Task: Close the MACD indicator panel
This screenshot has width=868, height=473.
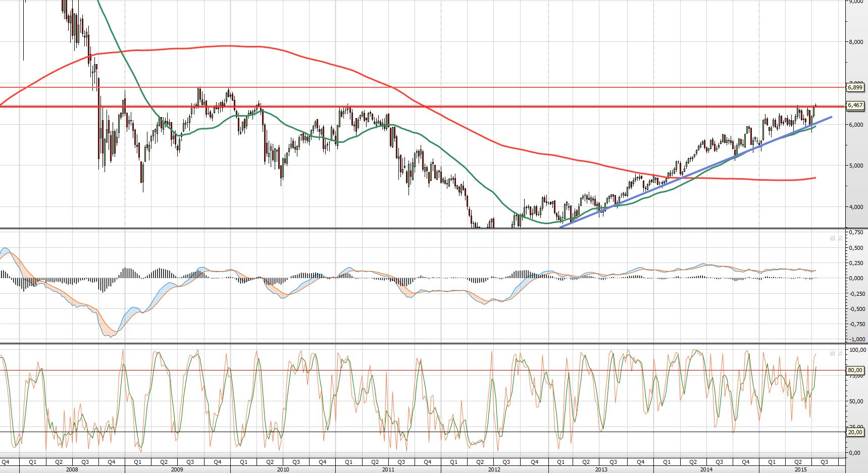Action: [840, 238]
